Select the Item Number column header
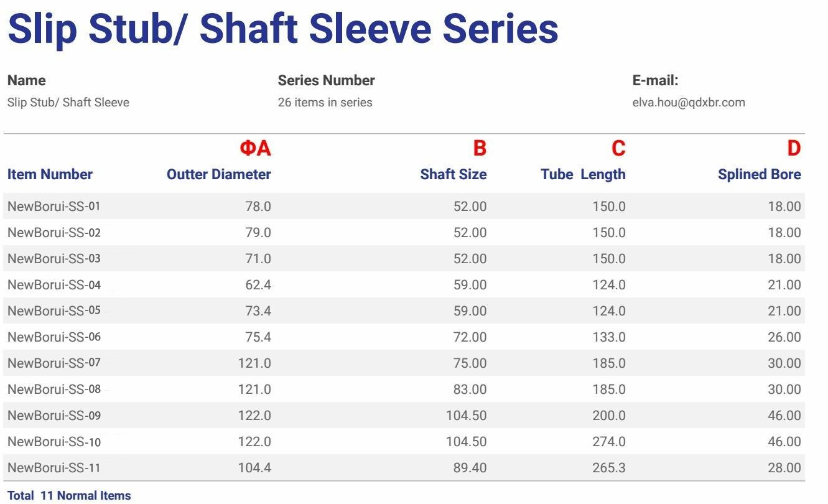 tap(50, 174)
